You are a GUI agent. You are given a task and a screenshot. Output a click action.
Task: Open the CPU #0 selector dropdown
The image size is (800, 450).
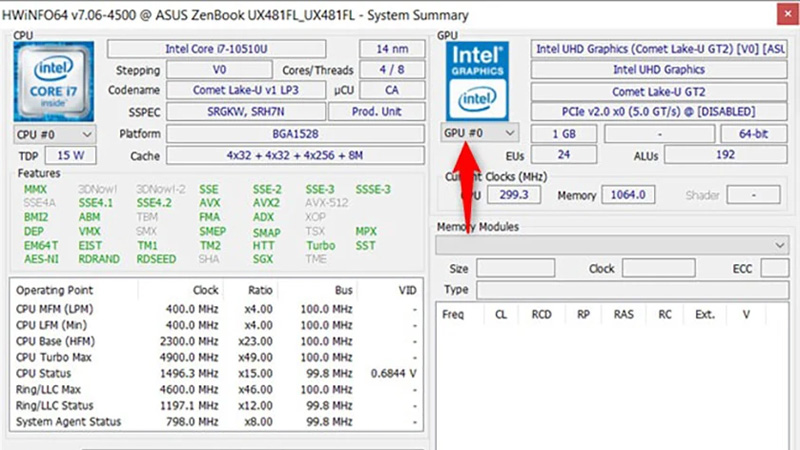pyautogui.click(x=56, y=134)
